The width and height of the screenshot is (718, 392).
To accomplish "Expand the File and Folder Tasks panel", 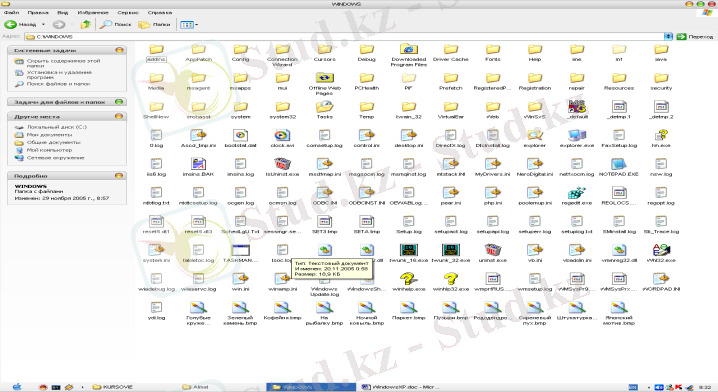I will pos(119,102).
